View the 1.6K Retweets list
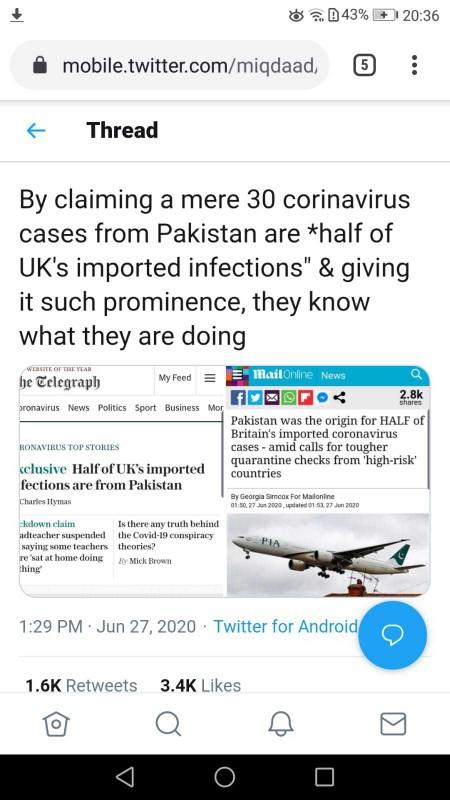This screenshot has height=800, width=450. 82,685
